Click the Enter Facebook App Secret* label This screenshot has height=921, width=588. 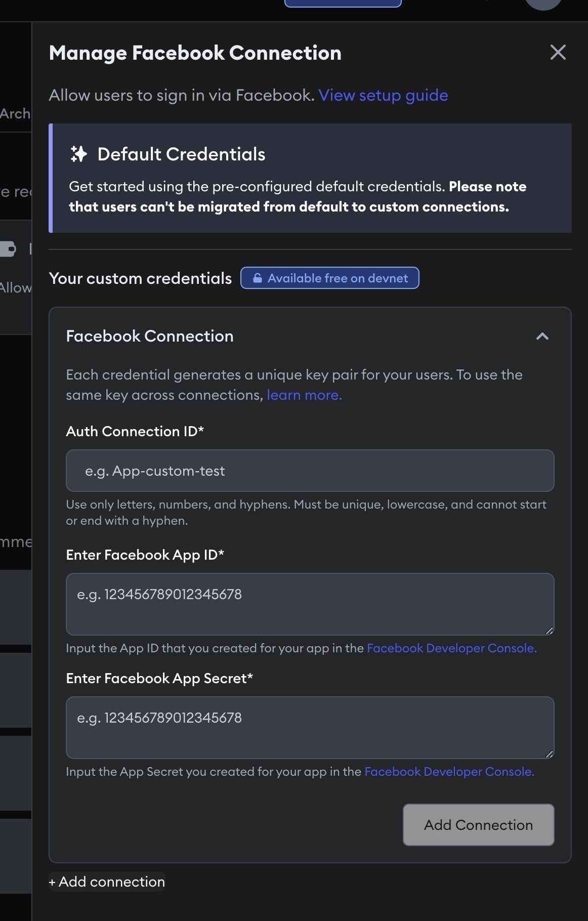[x=159, y=678]
